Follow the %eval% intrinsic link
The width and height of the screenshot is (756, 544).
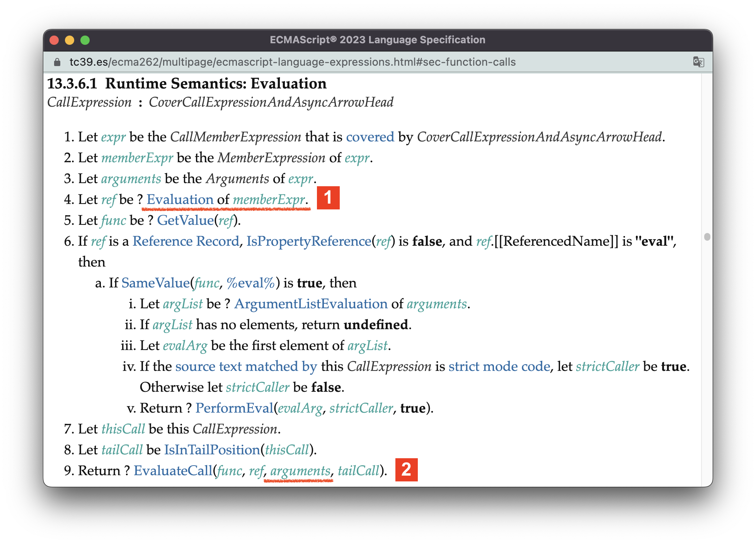[250, 283]
